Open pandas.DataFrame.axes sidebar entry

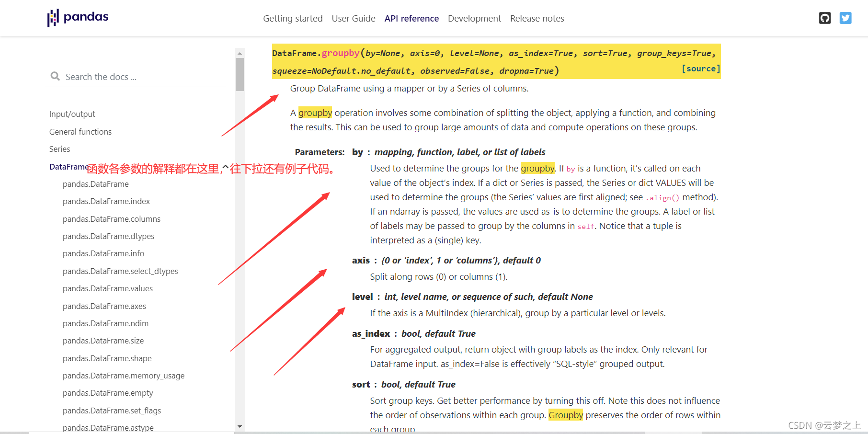(x=104, y=306)
